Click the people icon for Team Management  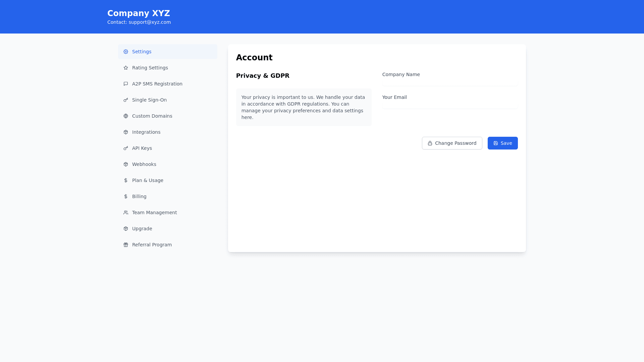(x=126, y=213)
